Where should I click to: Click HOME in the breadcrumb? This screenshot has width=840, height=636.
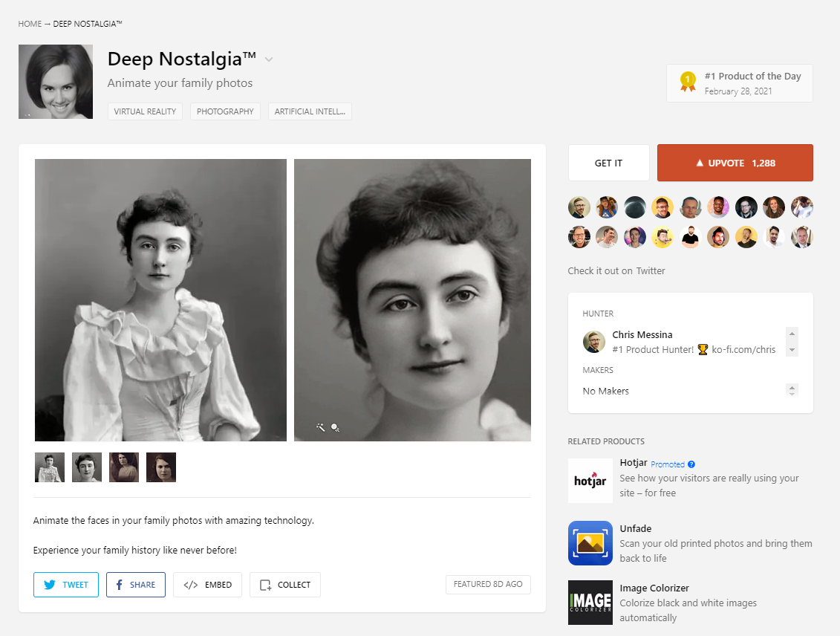(x=30, y=23)
